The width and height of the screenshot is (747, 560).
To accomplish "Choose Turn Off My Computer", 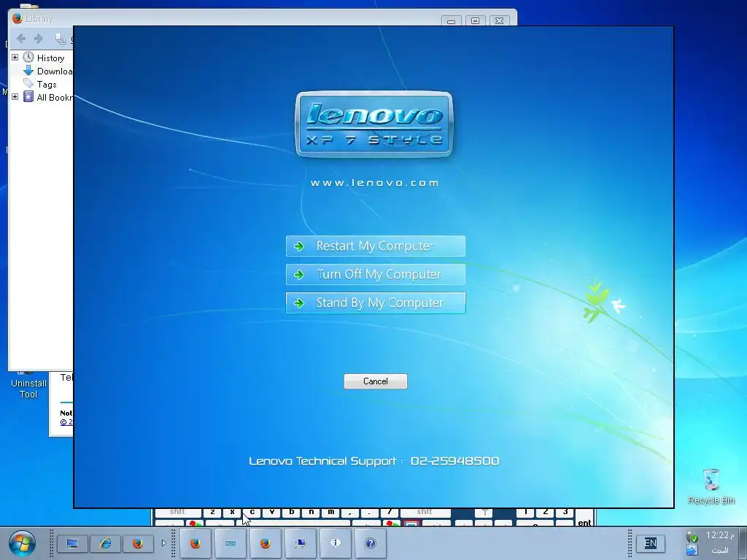I will [x=376, y=274].
